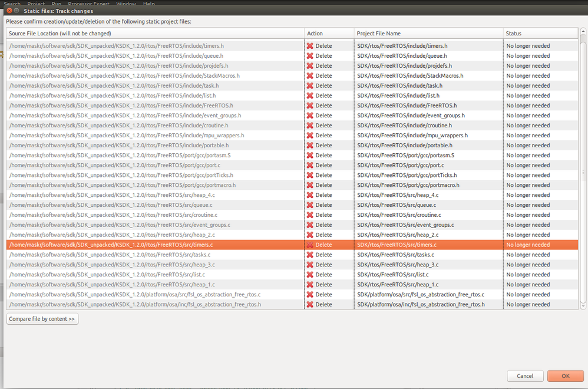This screenshot has width=588, height=389.
Task: Click the vertical scrollbar of the file table
Action: click(x=583, y=168)
